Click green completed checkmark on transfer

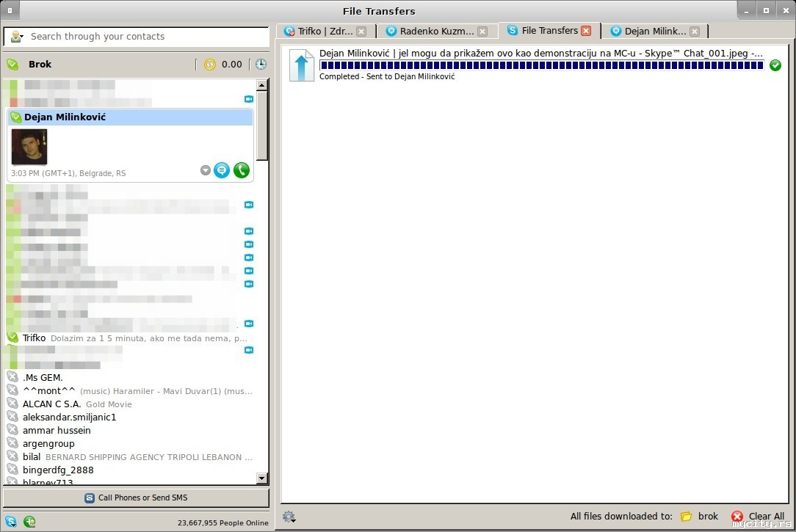(x=775, y=65)
